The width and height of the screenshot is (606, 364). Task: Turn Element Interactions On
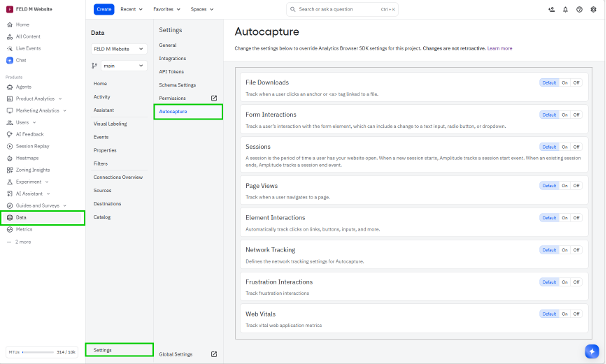coord(565,218)
